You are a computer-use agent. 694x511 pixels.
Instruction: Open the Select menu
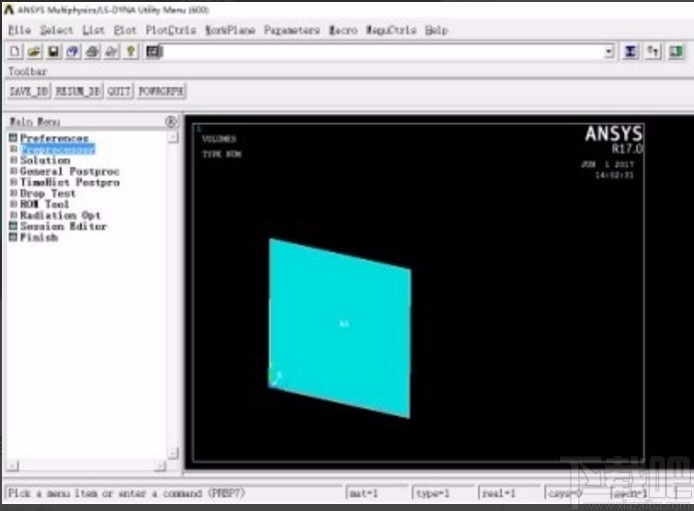click(x=56, y=30)
